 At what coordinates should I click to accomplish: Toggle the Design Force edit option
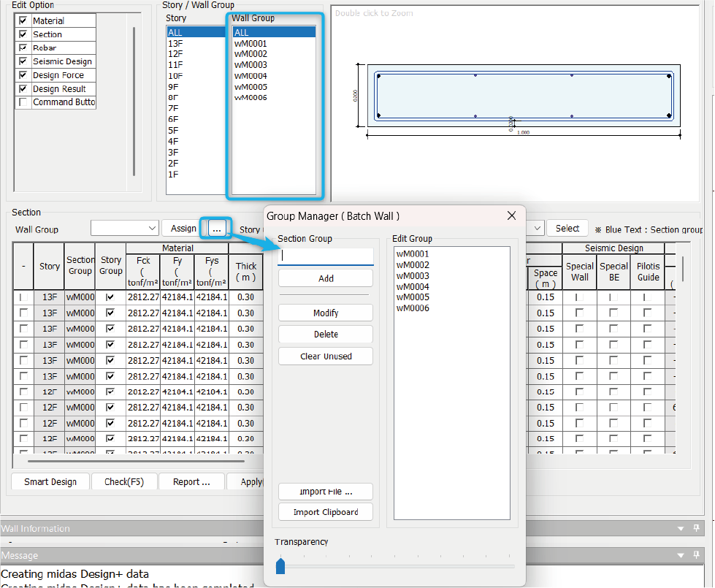(23, 75)
